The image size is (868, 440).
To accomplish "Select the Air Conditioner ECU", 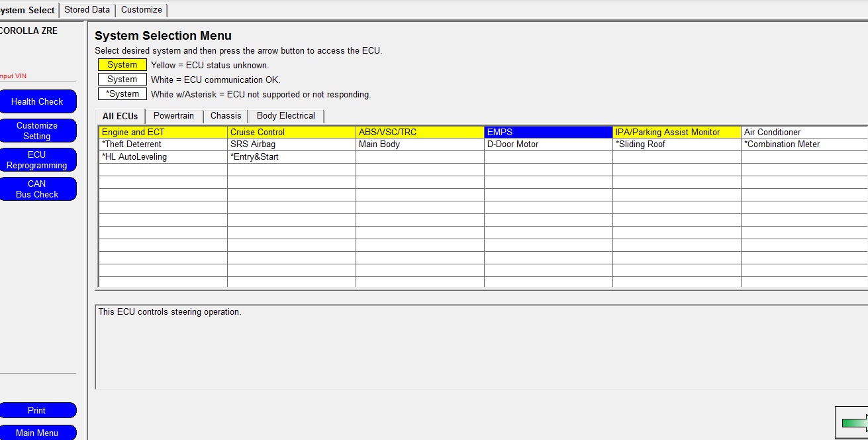I will click(802, 133).
